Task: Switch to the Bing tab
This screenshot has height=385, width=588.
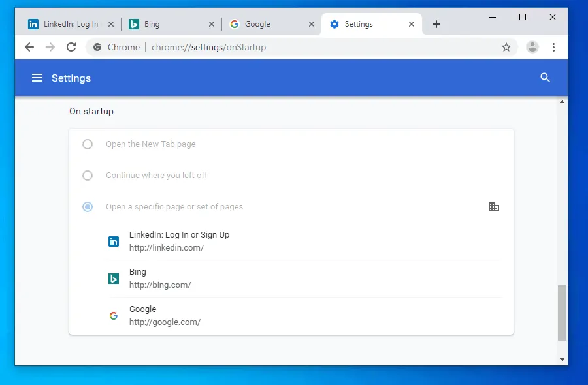Action: [163, 24]
